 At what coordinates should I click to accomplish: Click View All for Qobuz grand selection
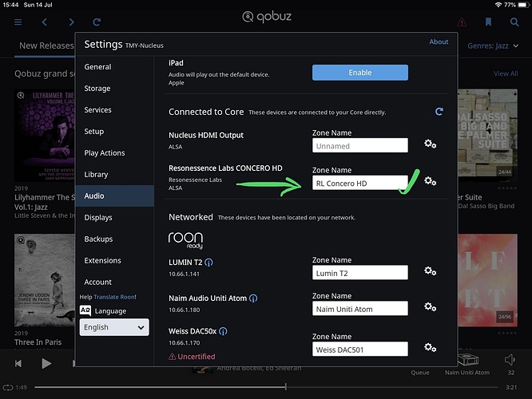(x=506, y=73)
